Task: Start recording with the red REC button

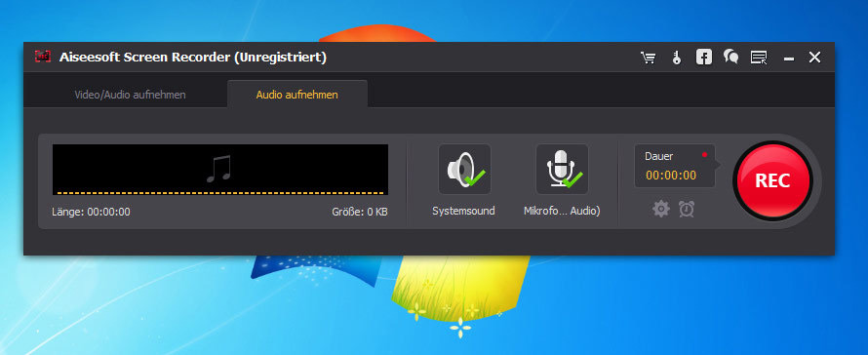Action: pyautogui.click(x=772, y=180)
